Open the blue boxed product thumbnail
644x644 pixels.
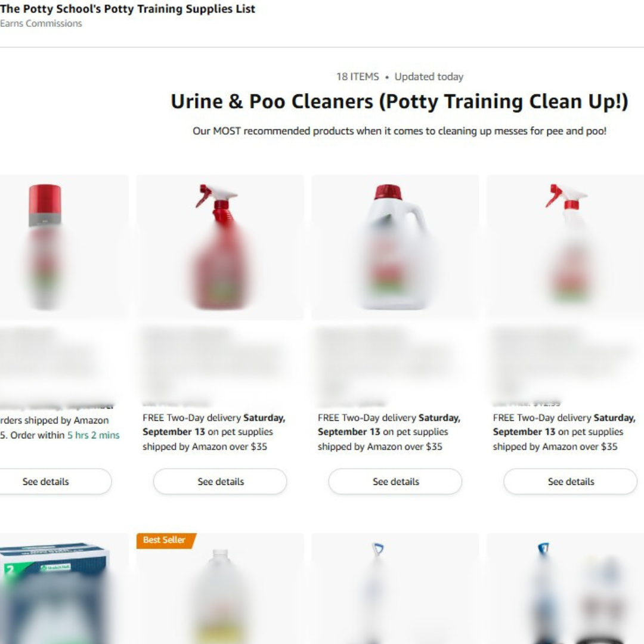tap(64, 589)
